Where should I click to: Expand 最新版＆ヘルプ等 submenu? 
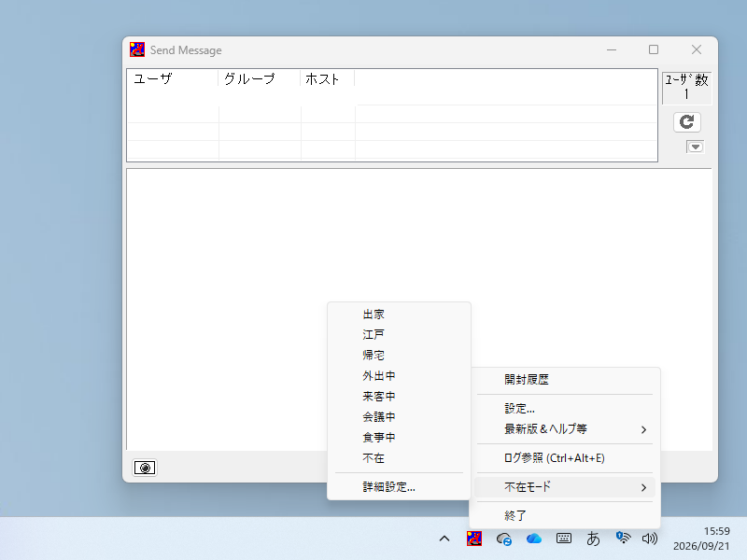click(565, 429)
